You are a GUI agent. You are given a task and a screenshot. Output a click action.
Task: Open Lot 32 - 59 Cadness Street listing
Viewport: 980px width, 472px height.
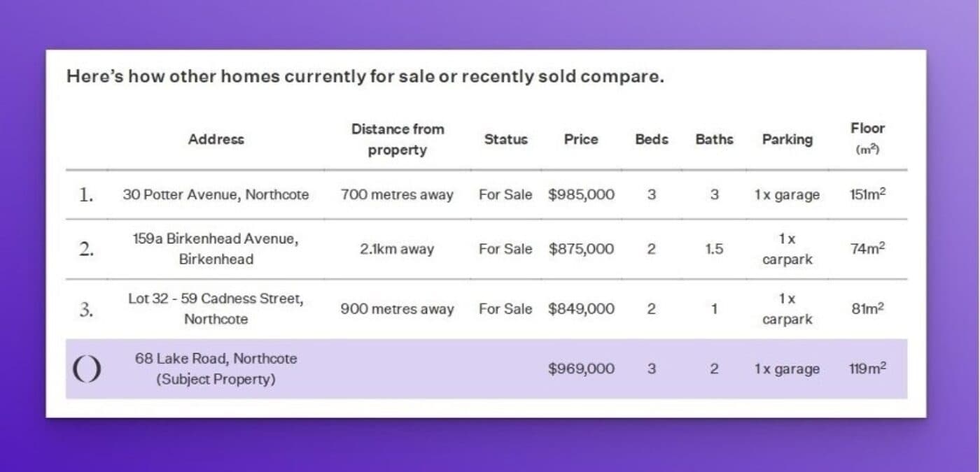[x=216, y=309]
